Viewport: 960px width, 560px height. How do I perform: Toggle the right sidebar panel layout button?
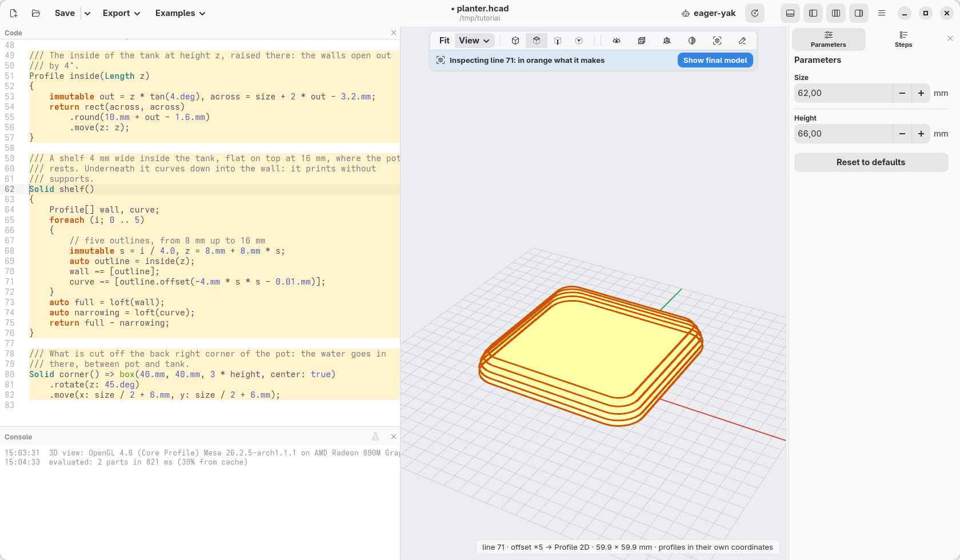859,13
